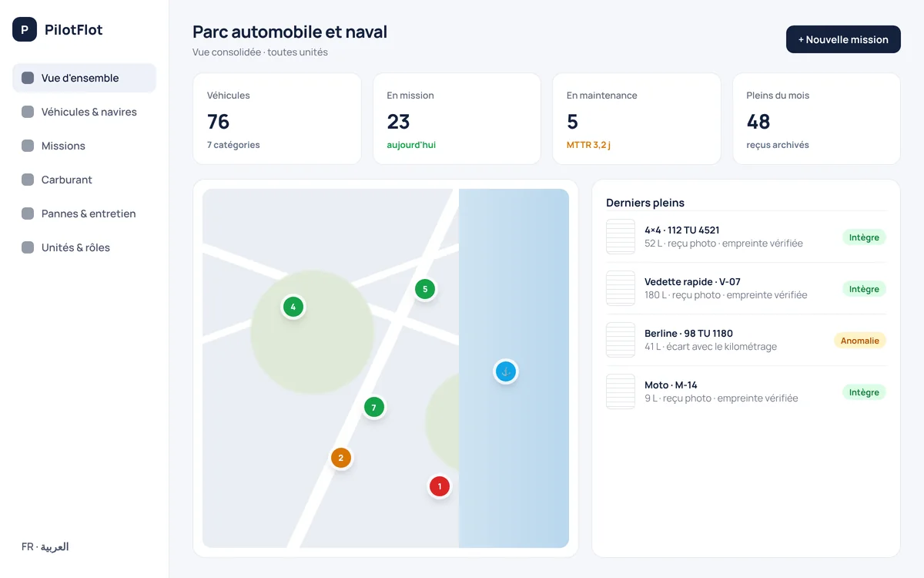Select the Pleins du mois card showing 48
The width and height of the screenshot is (924, 578).
click(816, 119)
